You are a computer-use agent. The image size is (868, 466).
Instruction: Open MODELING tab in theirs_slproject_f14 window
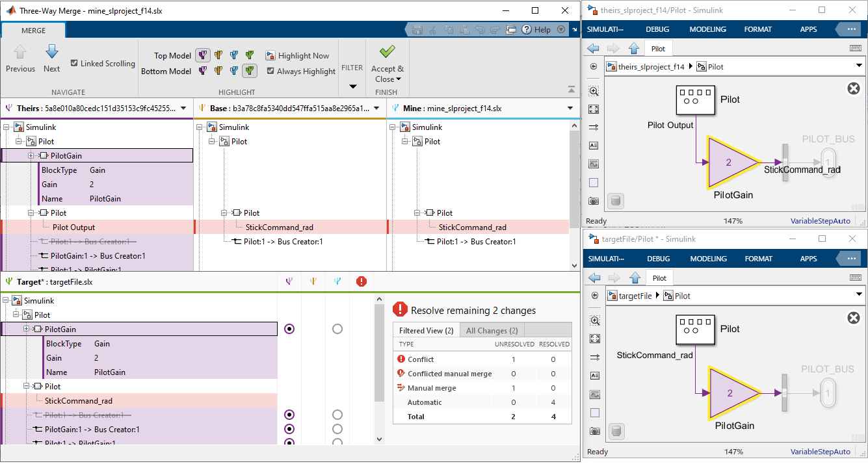(x=708, y=29)
